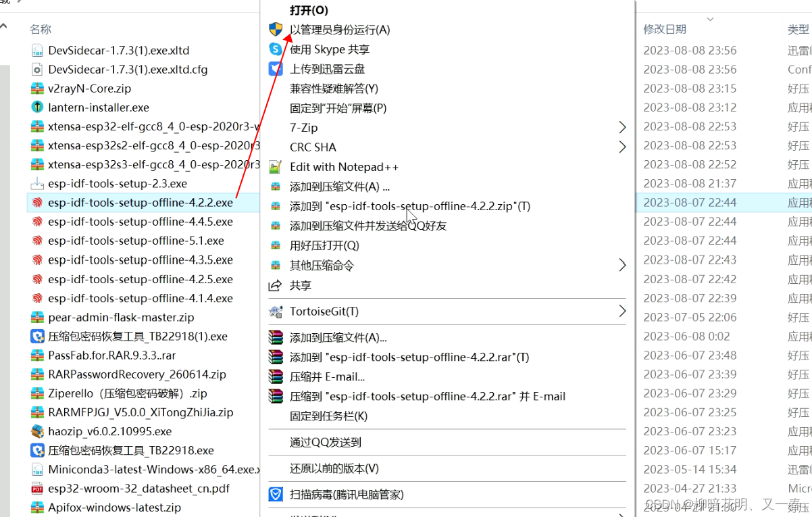Click the Tencent PC Manager scan icon
The image size is (812, 517).
(x=276, y=494)
